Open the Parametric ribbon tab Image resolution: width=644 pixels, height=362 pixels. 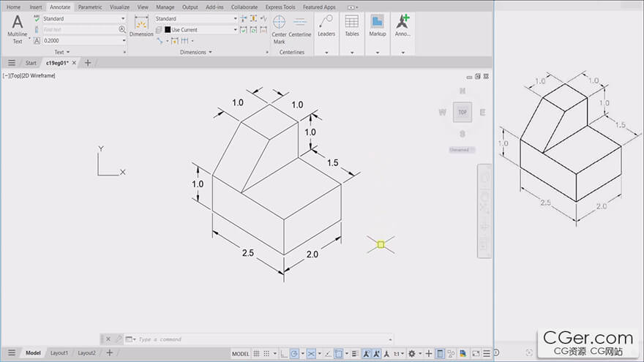pos(90,7)
